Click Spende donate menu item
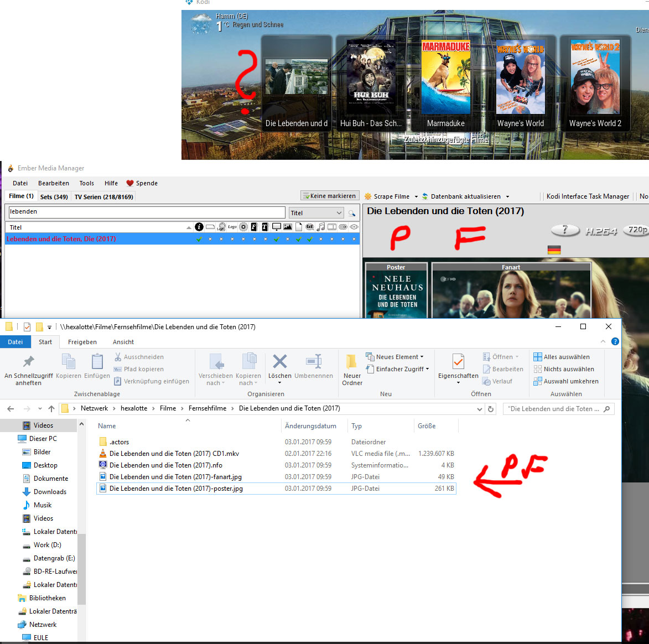 tap(142, 183)
